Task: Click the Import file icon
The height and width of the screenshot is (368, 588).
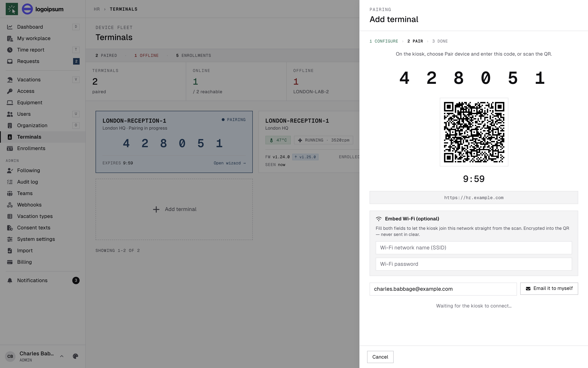Action: pos(10,250)
